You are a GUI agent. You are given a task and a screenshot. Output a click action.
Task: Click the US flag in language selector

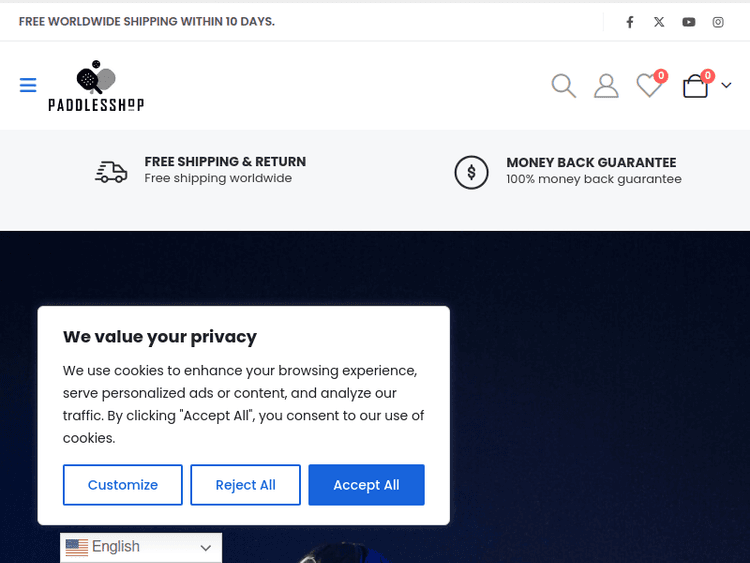[77, 547]
